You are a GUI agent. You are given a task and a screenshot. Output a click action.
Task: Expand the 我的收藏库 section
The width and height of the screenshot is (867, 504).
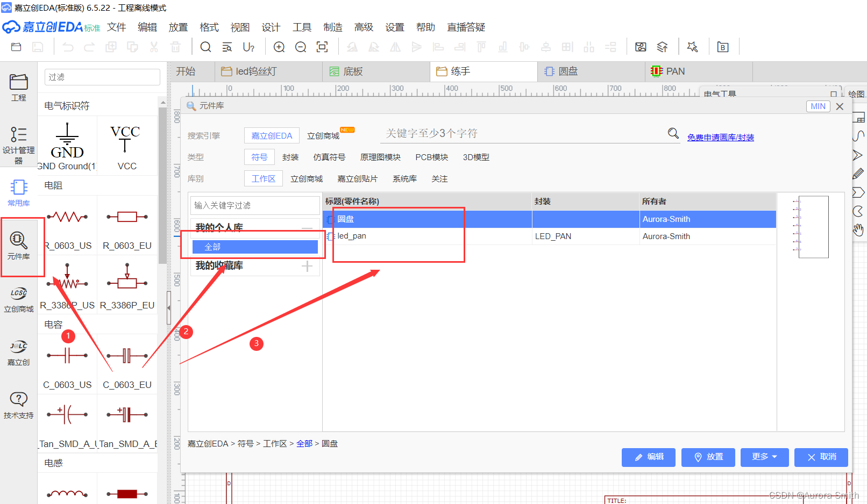pos(307,266)
